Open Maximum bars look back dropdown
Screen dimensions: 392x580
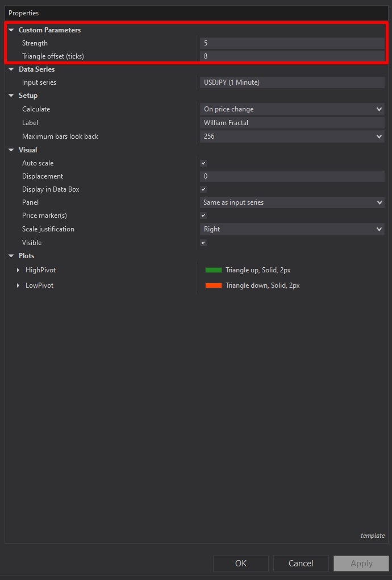click(x=292, y=136)
